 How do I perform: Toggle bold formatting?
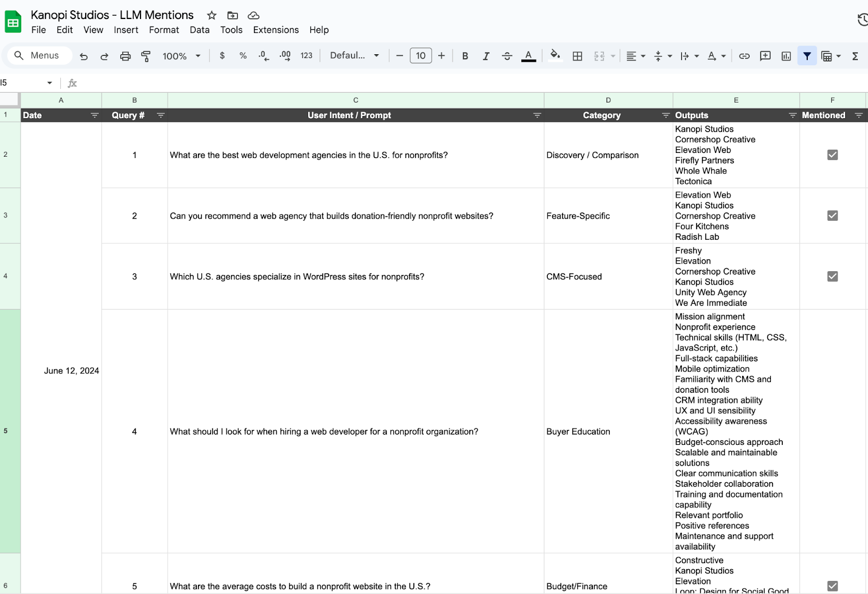coord(465,56)
